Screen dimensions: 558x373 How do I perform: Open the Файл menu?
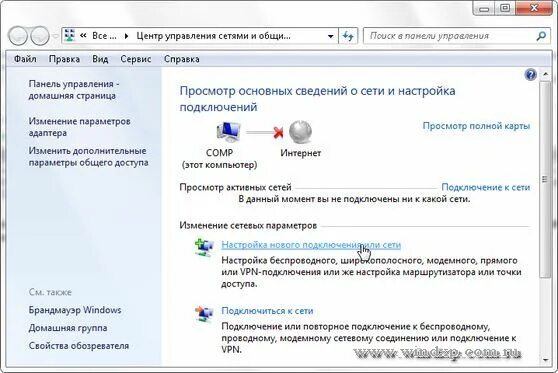[25, 59]
